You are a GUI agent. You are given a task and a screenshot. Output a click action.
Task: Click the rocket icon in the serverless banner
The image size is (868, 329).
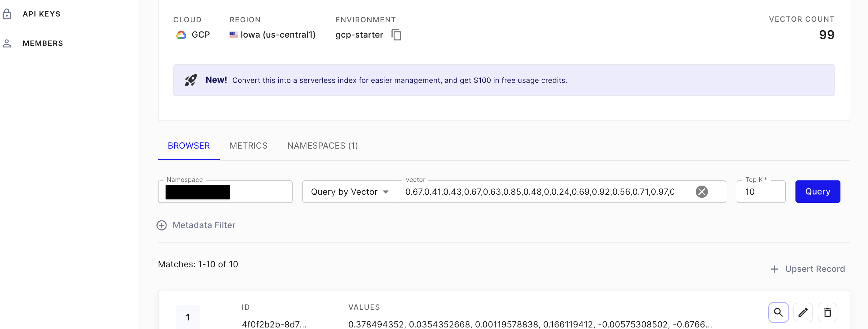(x=191, y=80)
